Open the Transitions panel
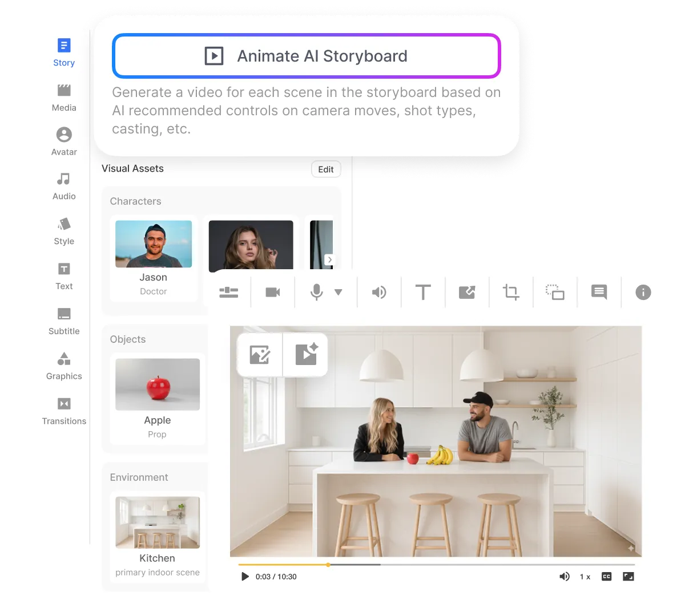This screenshot has width=685, height=616. (64, 410)
